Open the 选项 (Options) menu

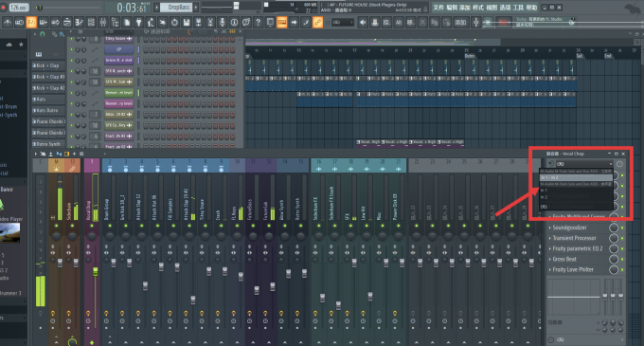(x=505, y=8)
